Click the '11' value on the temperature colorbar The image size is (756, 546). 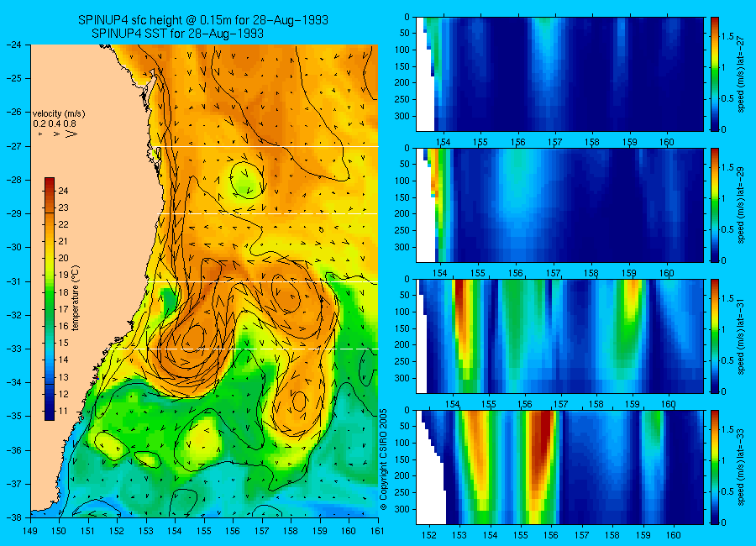coord(63,411)
